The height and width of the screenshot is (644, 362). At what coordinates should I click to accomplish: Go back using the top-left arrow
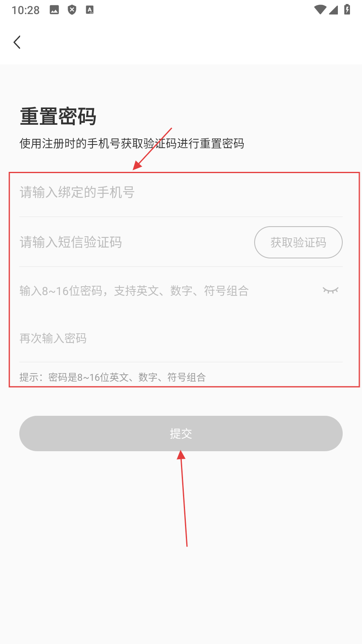point(17,42)
